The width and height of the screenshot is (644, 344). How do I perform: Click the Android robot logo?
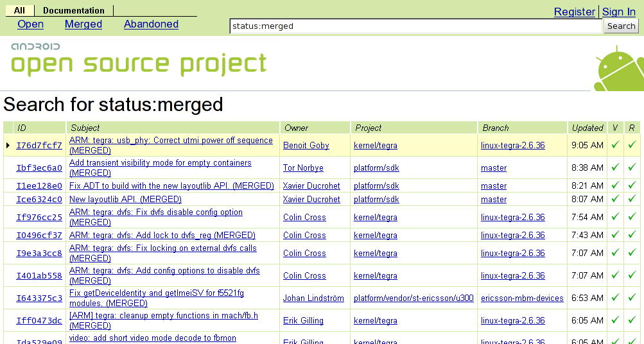click(x=619, y=68)
